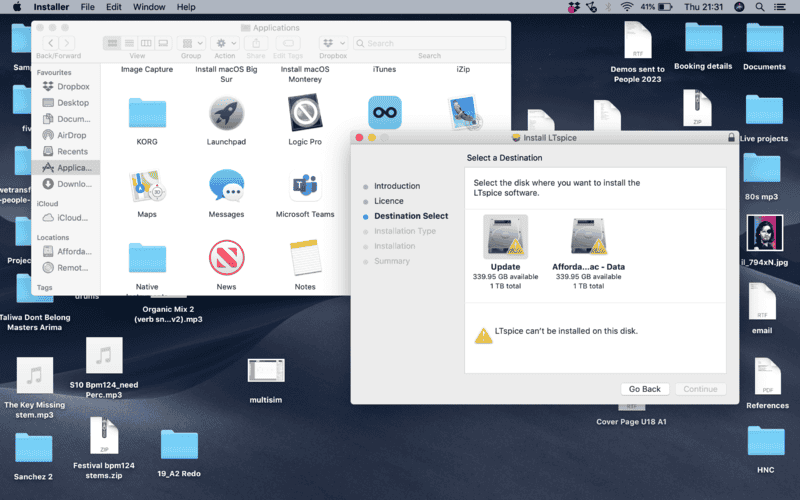Click the battery status in the menu bar
This screenshot has width=800, height=500.
[656, 7]
